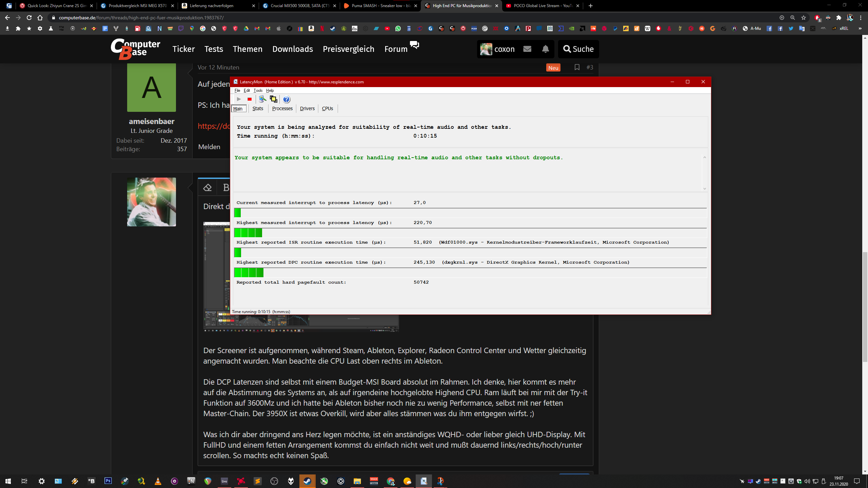Click the Suche search button

click(x=578, y=49)
